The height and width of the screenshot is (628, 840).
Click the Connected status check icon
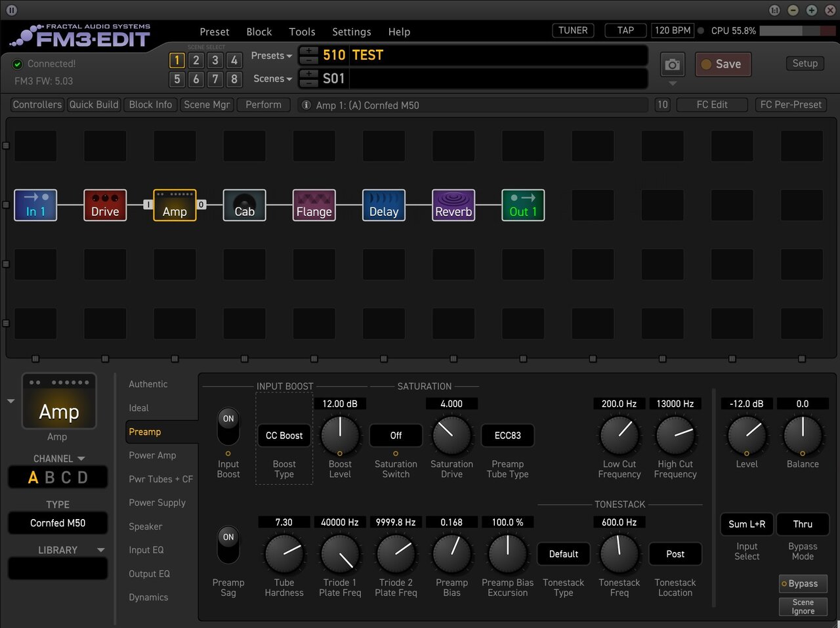coord(18,64)
